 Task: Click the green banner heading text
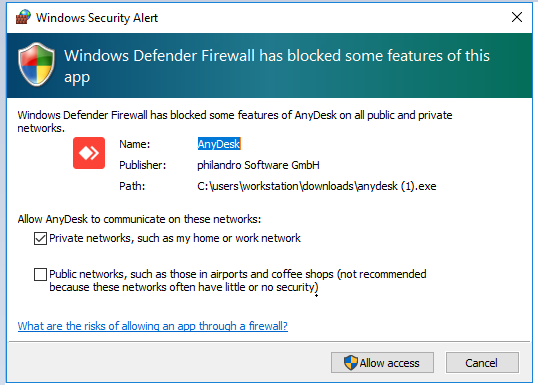point(277,66)
